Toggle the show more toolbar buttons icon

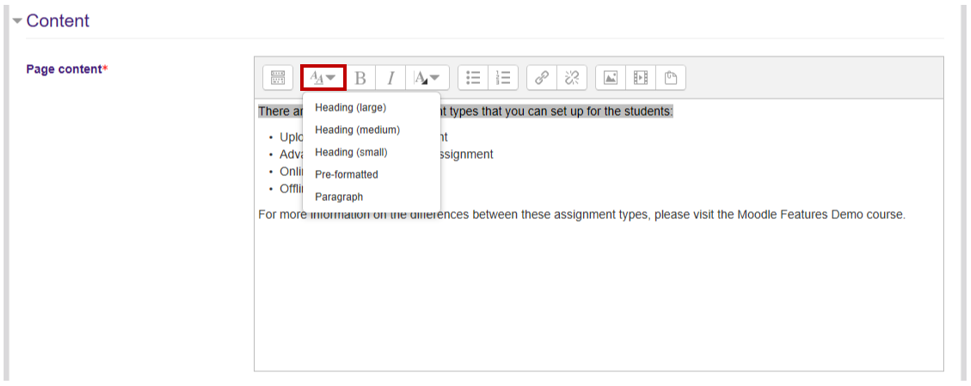[x=278, y=78]
